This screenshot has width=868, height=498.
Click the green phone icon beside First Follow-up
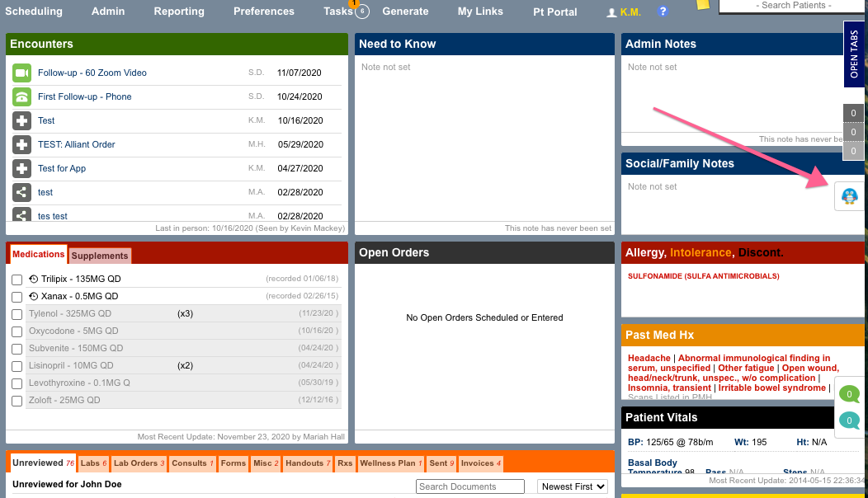tap(23, 96)
